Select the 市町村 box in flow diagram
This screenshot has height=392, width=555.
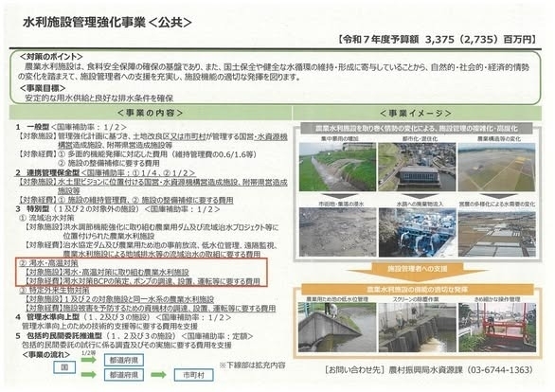(193, 375)
